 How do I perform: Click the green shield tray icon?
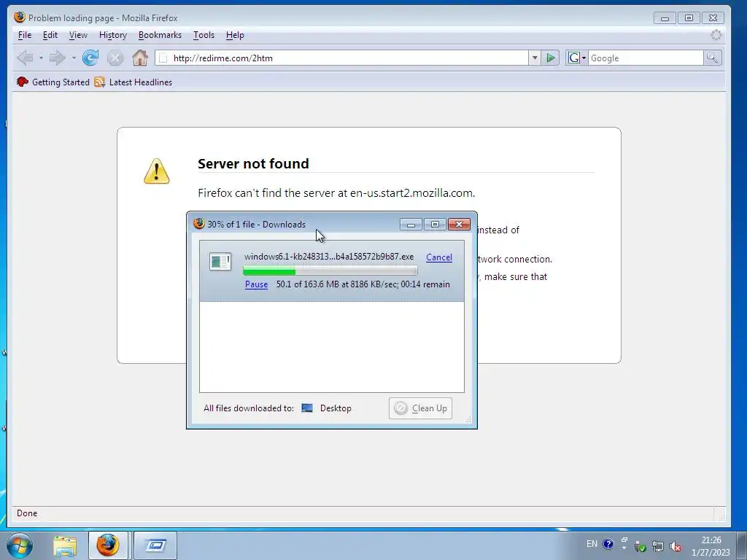point(640,546)
